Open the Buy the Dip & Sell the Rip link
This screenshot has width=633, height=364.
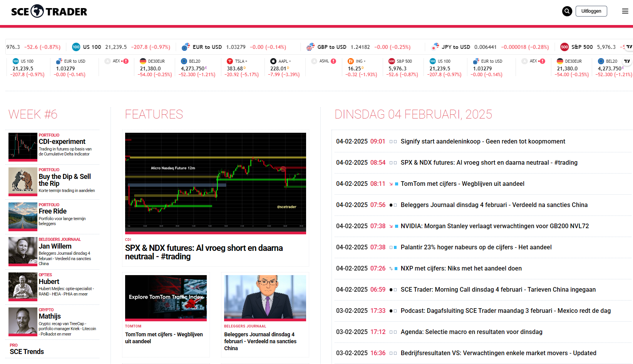point(65,180)
